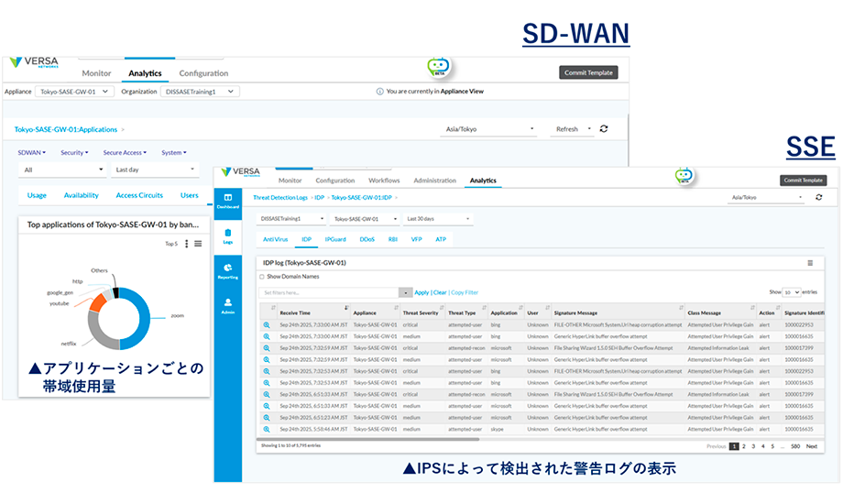Screen dimensions: 843x504
Task: Click the refresh icon beside Refresh dropdown
Action: coord(604,129)
